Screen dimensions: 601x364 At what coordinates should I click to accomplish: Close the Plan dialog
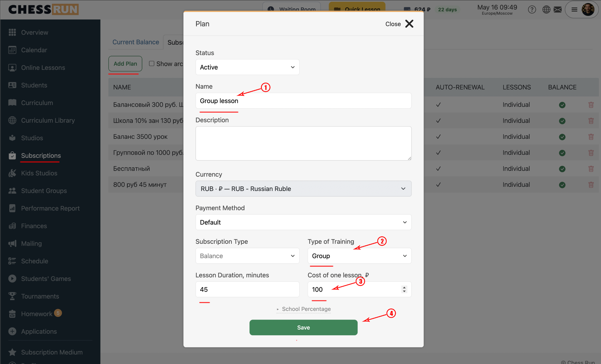(399, 24)
